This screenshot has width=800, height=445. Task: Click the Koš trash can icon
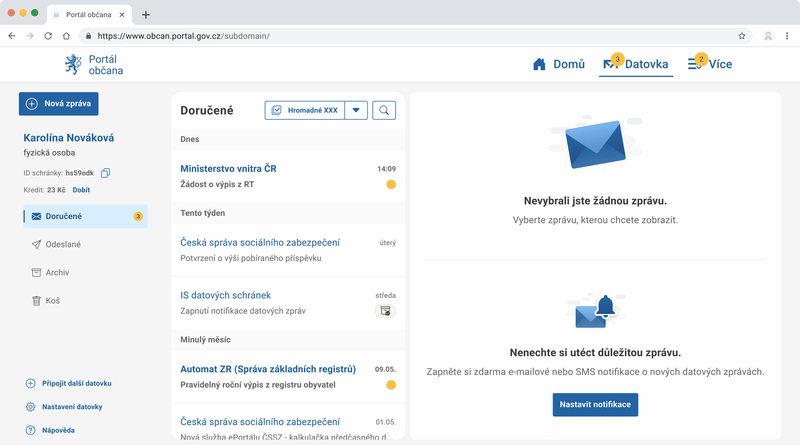tap(36, 301)
